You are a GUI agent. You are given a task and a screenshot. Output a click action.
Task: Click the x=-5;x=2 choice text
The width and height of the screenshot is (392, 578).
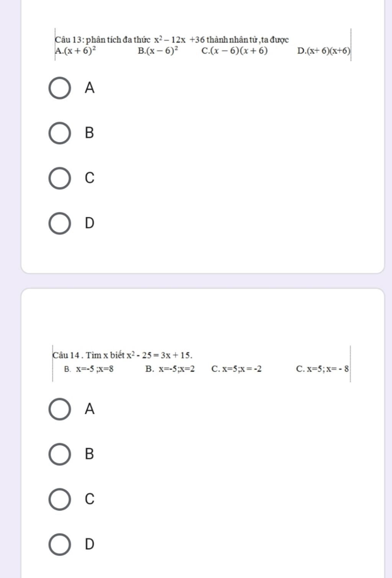coord(177,369)
